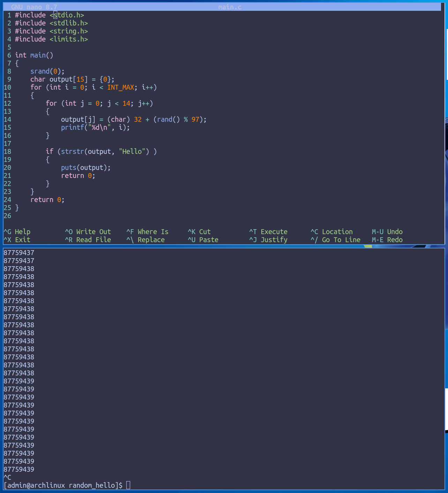Click the "return 0;" statement on line 24

(x=47, y=200)
